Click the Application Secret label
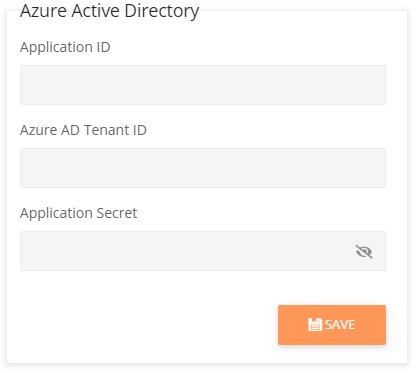Screen dimensions: 417x373 [x=78, y=213]
